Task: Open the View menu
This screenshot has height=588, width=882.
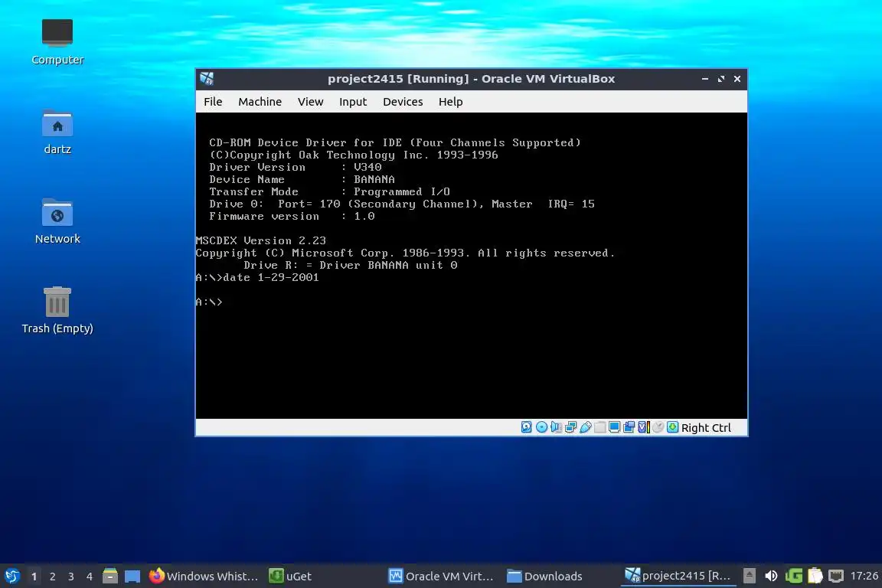Action: tap(311, 102)
